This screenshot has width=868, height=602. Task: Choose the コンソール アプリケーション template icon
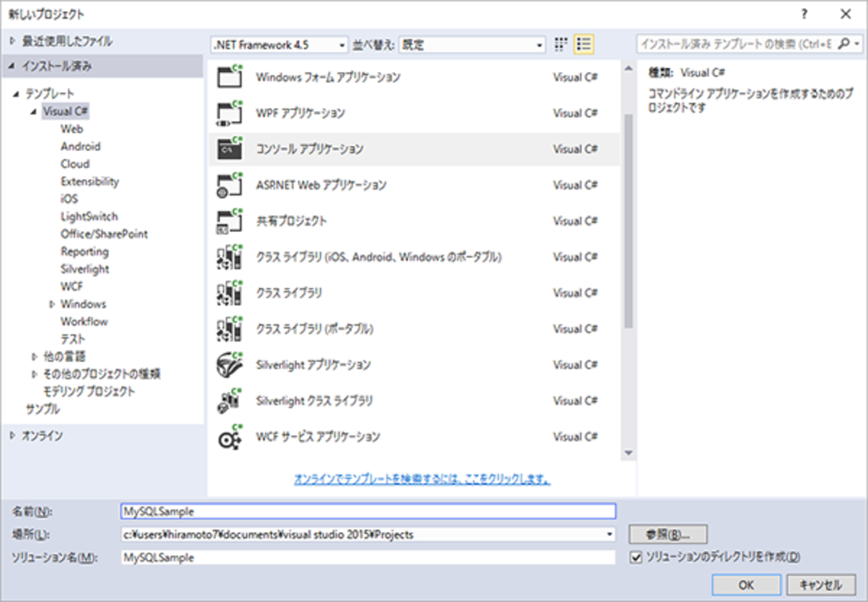(230, 149)
